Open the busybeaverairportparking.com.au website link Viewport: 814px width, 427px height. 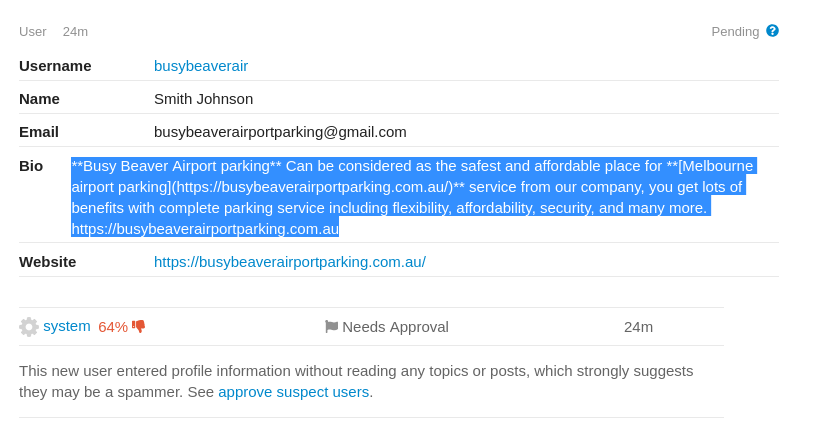tap(290, 262)
